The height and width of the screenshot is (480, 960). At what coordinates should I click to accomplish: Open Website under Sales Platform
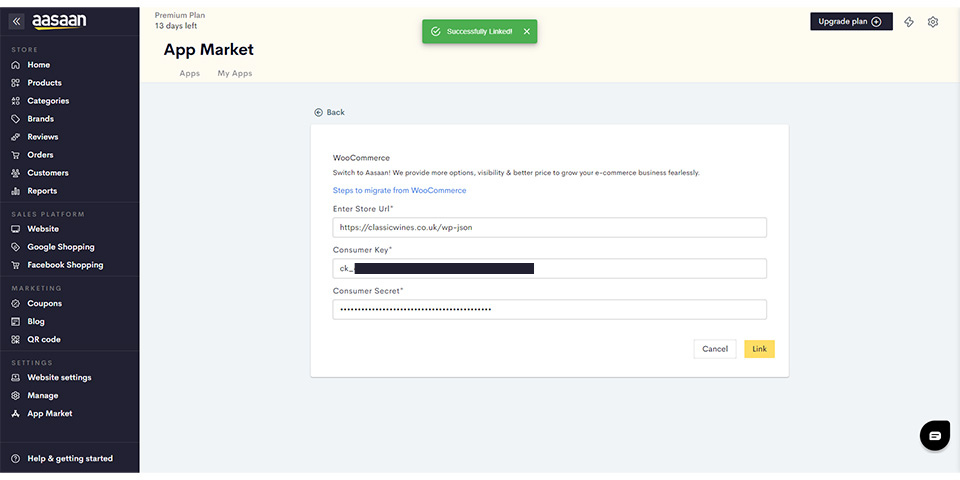43,229
